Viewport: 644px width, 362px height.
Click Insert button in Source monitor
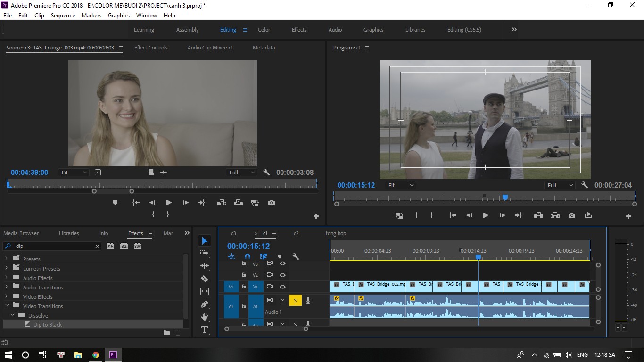pos(221,203)
